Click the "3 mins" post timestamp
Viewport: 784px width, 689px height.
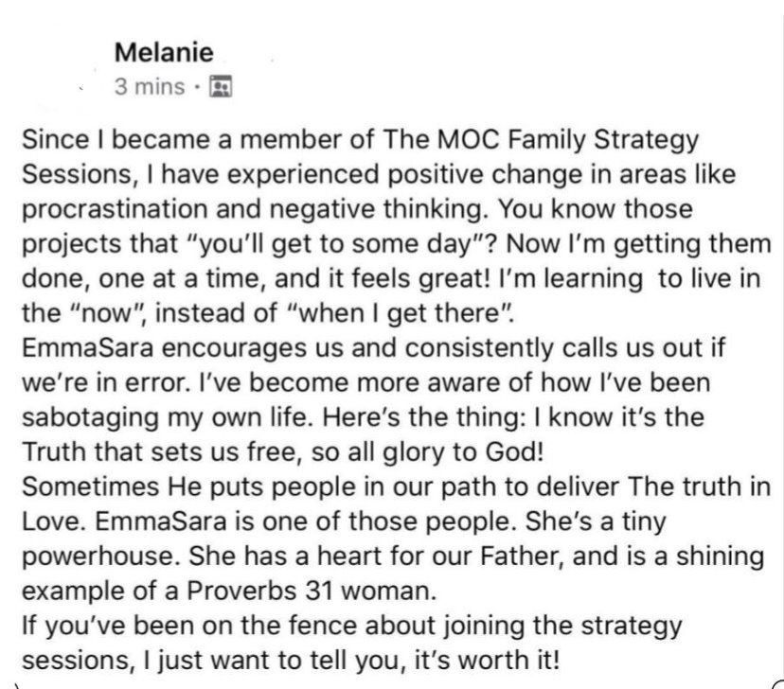coord(148,88)
